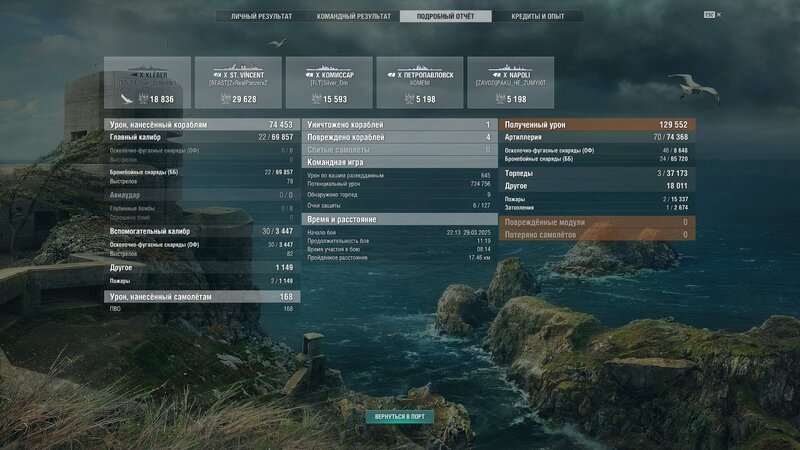Click the damage icon on Петропавловск card

click(409, 98)
